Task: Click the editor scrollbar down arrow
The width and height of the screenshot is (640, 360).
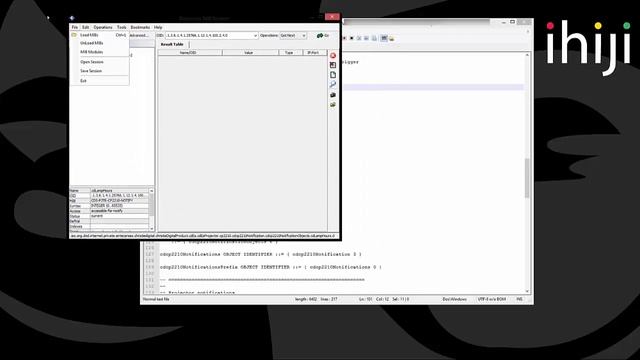Action: tap(527, 291)
